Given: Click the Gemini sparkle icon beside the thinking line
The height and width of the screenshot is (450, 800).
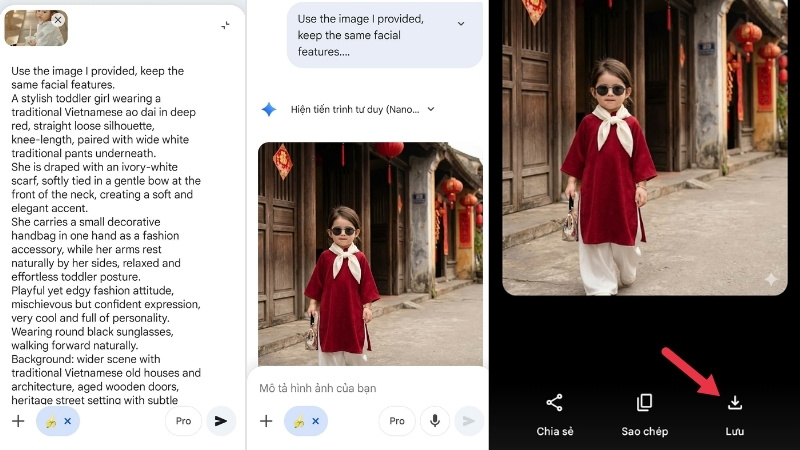Looking at the screenshot, I should click(x=268, y=109).
